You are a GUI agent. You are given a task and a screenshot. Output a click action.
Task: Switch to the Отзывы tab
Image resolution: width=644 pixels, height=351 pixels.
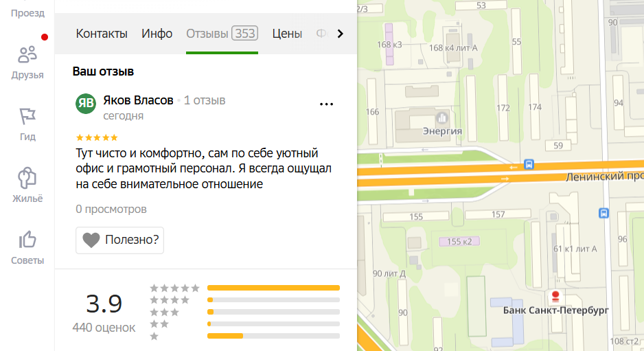[222, 34]
